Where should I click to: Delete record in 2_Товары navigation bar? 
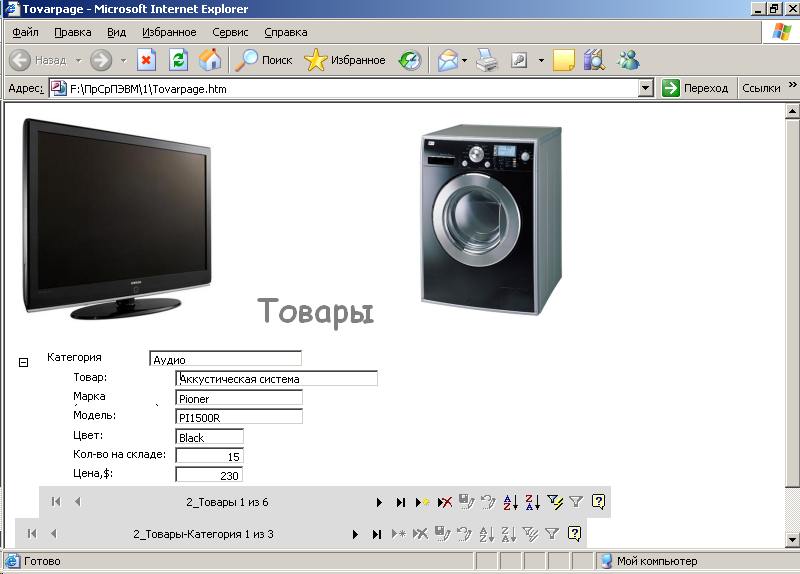point(445,502)
